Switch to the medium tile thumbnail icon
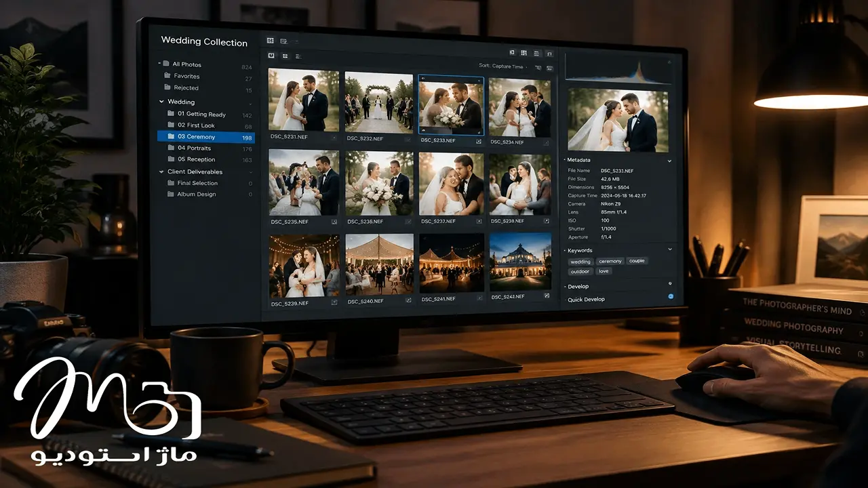This screenshot has width=868, height=488. click(285, 56)
